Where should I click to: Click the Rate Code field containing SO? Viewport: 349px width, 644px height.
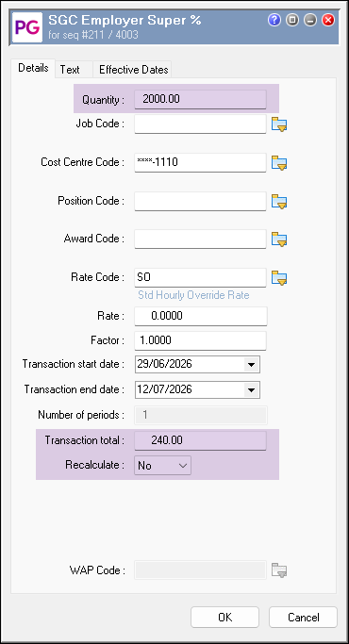(201, 277)
